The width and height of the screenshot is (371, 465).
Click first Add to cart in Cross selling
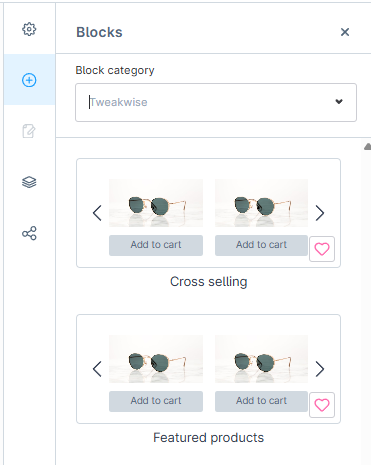click(x=156, y=245)
